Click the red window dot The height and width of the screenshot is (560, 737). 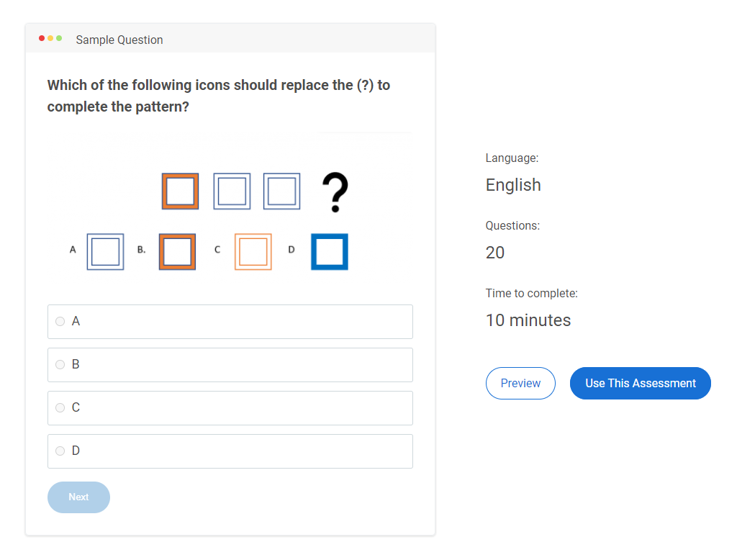[x=42, y=38]
